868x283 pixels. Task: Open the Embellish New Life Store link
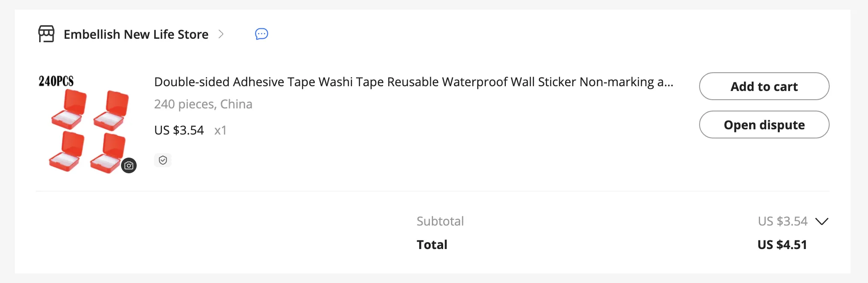click(136, 34)
